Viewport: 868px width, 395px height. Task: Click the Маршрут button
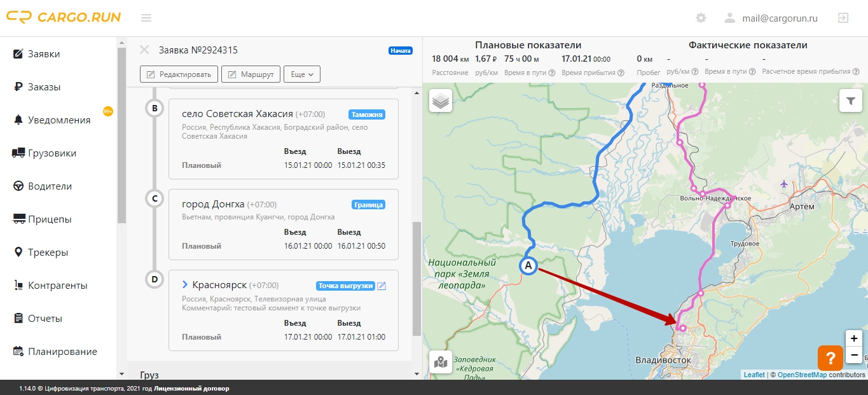[251, 74]
